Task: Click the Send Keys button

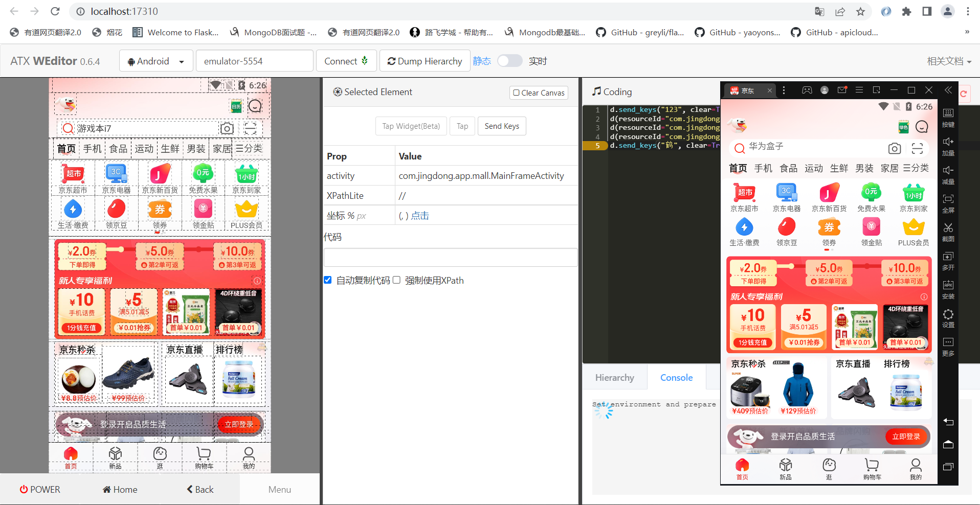Action: (x=502, y=126)
